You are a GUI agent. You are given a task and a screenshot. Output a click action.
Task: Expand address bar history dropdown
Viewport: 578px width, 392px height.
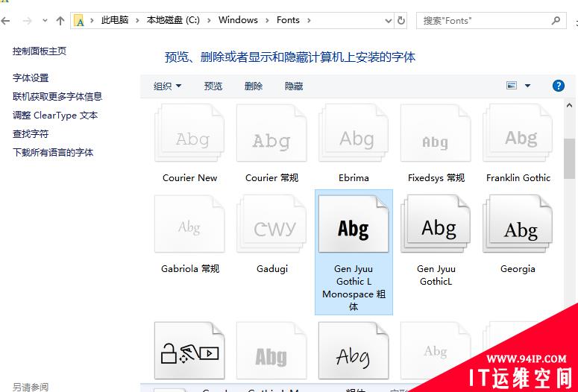[x=388, y=21]
